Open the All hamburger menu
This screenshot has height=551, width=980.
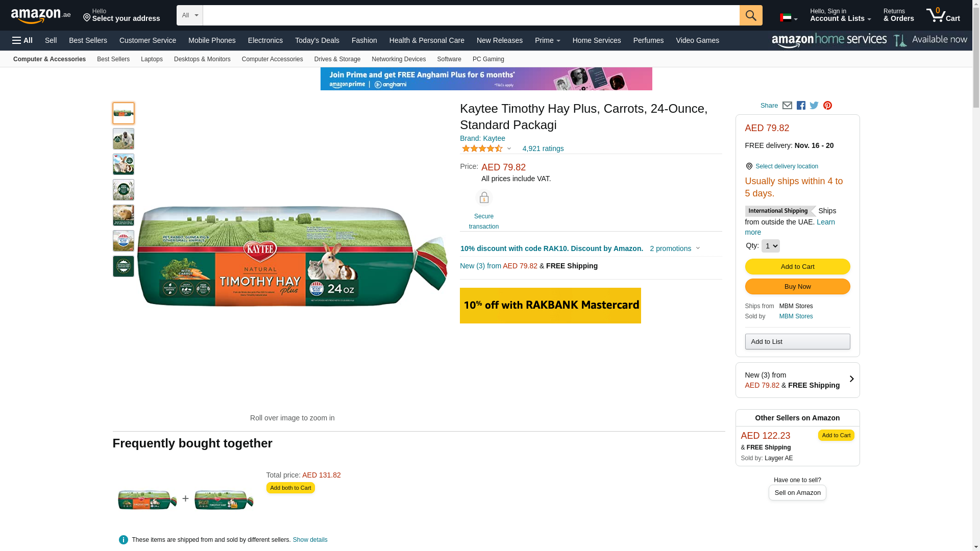(x=22, y=40)
